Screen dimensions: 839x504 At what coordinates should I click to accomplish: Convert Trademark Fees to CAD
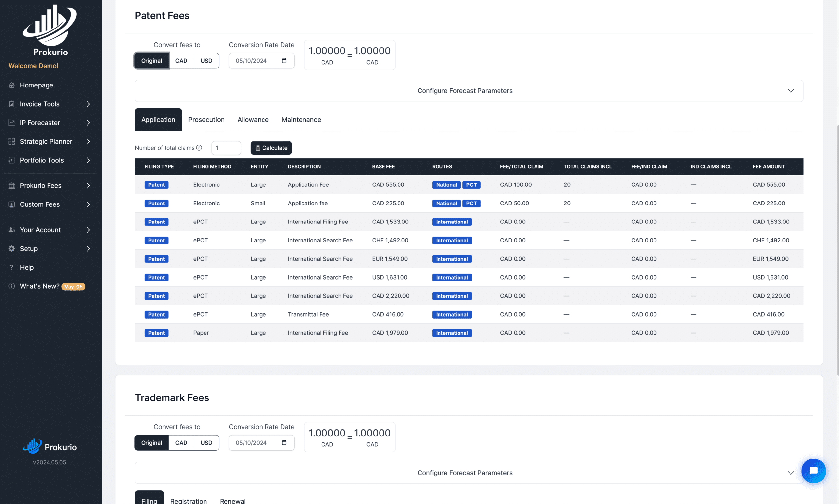point(181,442)
